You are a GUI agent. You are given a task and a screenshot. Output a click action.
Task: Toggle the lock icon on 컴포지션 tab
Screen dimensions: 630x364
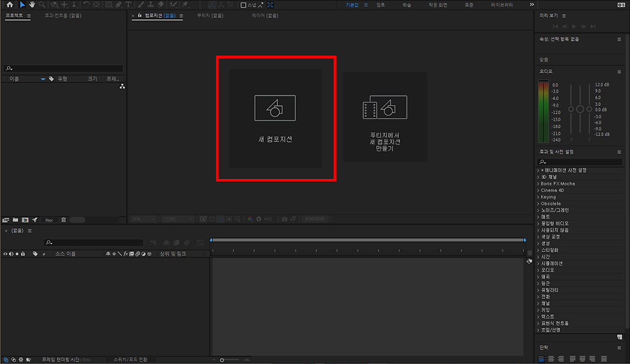click(x=140, y=16)
